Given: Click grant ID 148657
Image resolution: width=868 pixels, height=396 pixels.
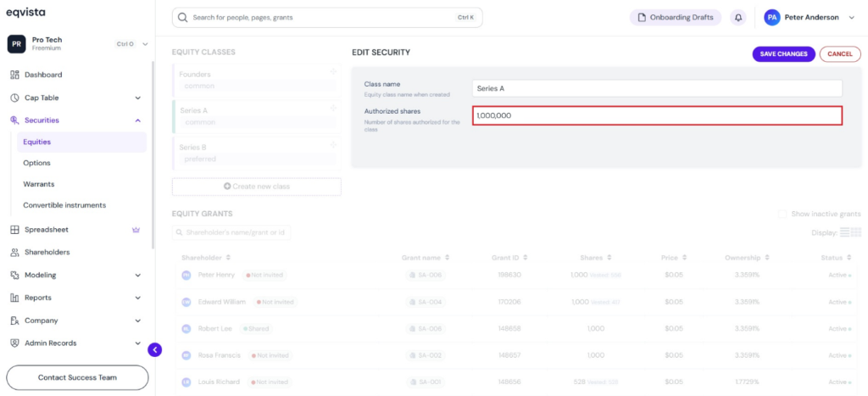Looking at the screenshot, I should pyautogui.click(x=509, y=355).
